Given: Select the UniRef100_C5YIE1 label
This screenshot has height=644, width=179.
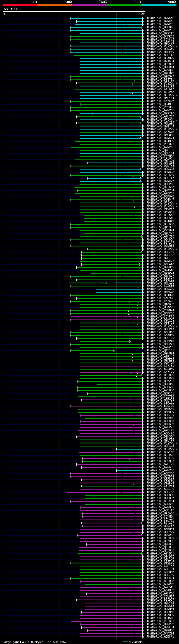Looking at the screenshot, I should pos(161,366).
